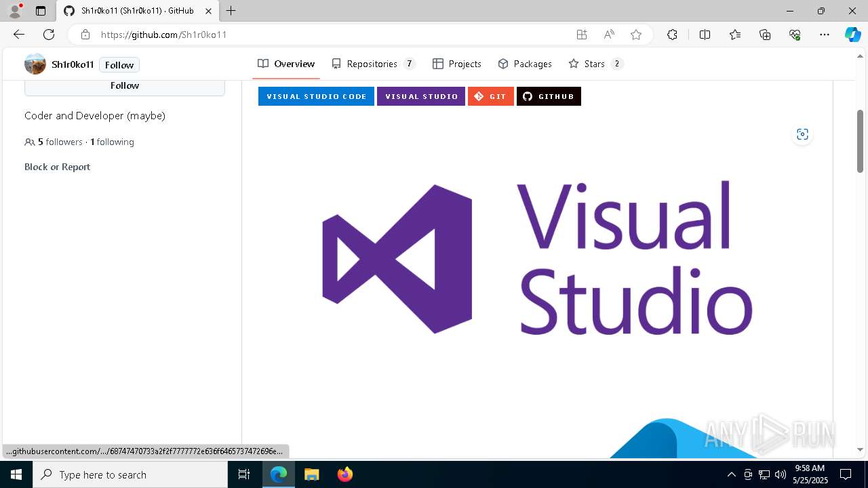Switch to the Repositories tab
Screen dimensions: 868x488
pos(373,64)
